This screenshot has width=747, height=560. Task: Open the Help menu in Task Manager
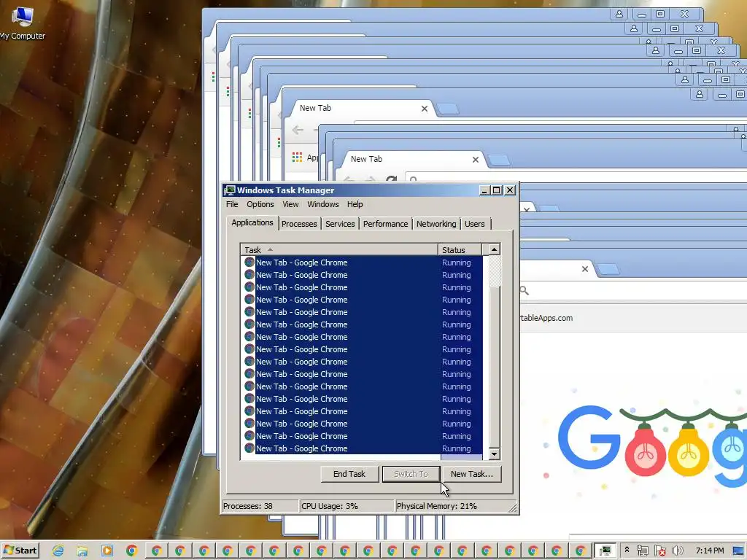pos(355,204)
